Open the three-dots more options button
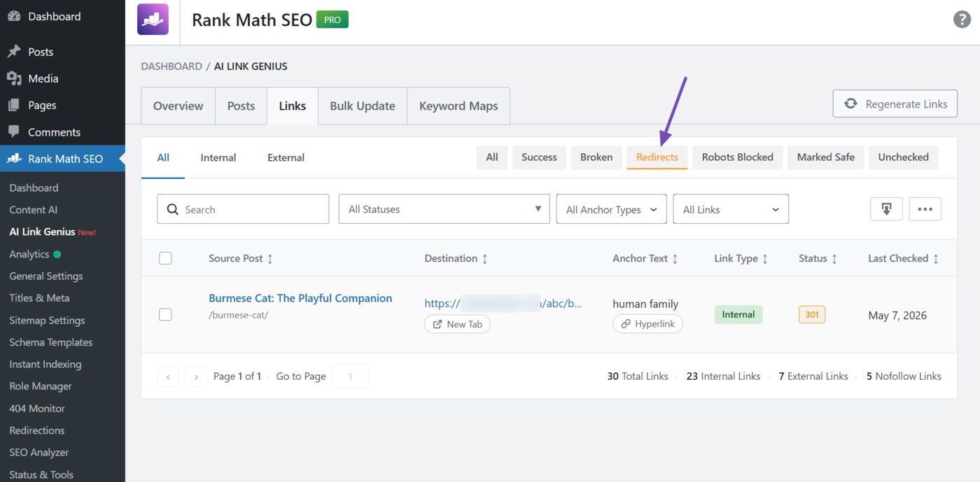 pyautogui.click(x=925, y=209)
